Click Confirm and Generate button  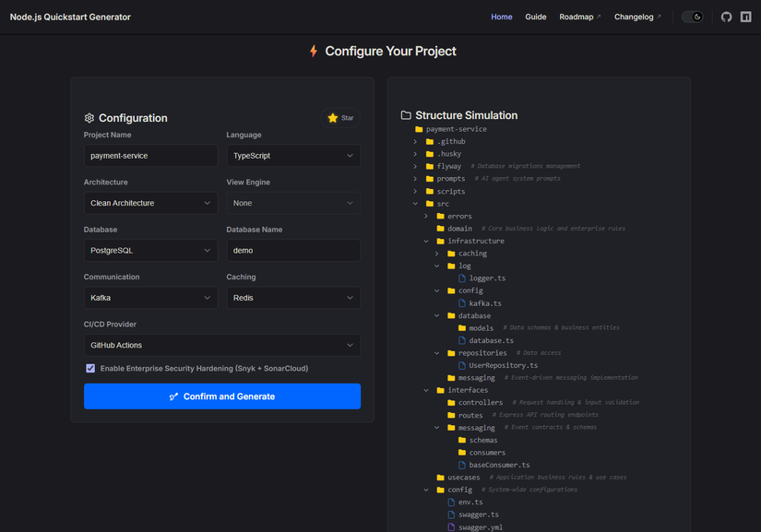click(222, 396)
